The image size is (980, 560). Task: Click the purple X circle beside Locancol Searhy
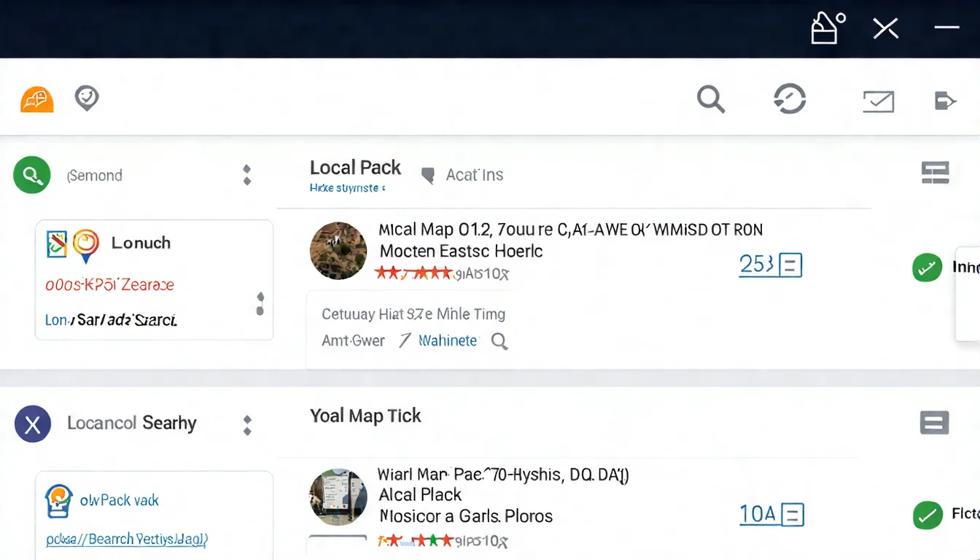coord(33,424)
